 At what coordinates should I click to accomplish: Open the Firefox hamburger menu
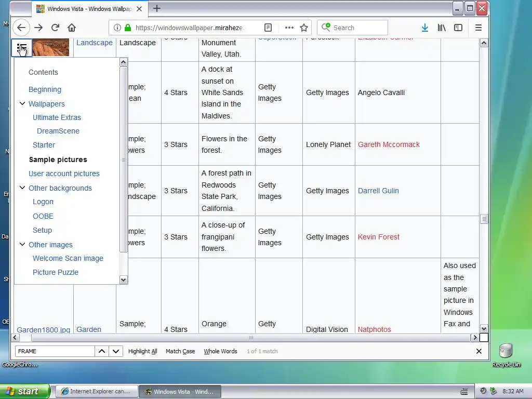tap(478, 28)
